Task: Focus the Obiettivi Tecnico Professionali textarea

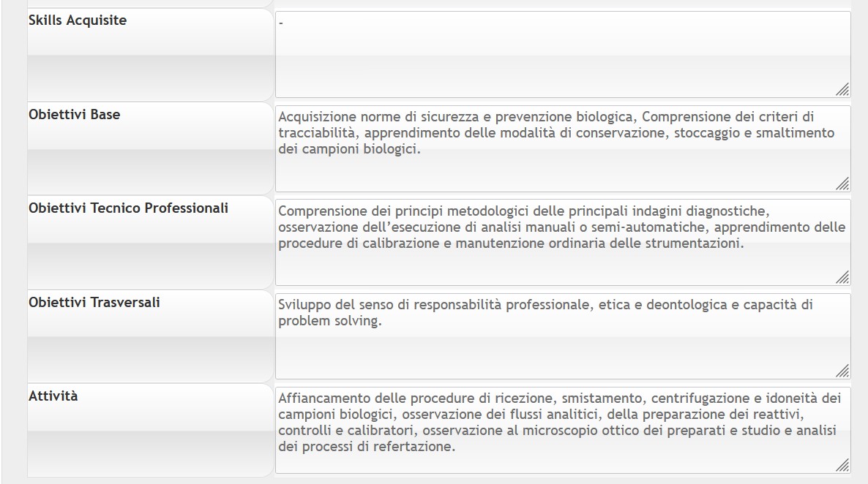Action: point(563,242)
